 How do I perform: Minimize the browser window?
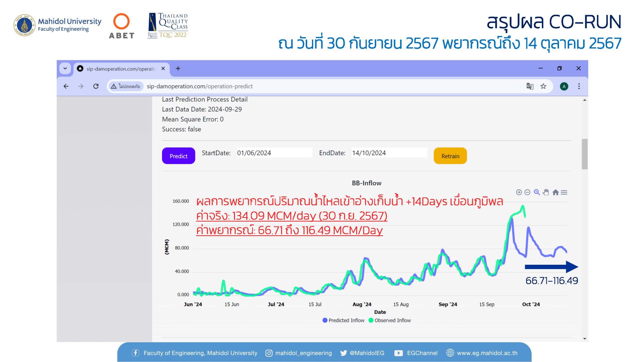pyautogui.click(x=540, y=68)
